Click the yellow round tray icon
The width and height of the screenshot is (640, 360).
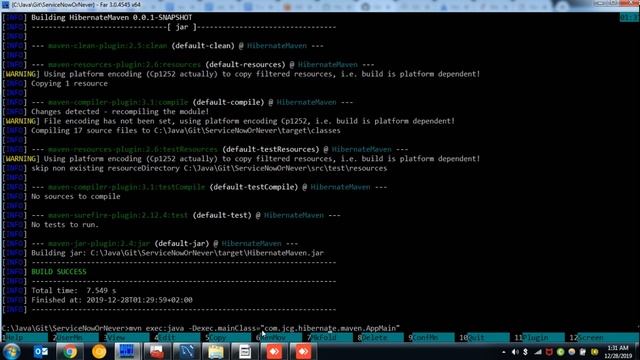[594, 352]
